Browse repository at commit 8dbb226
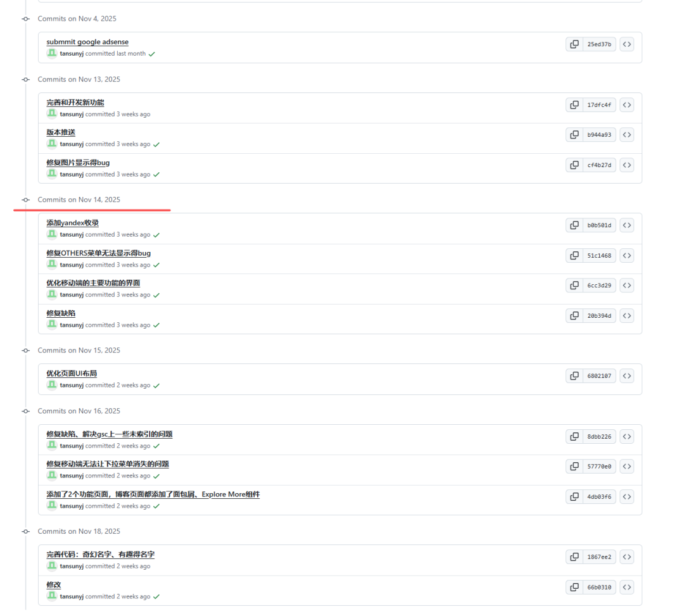 [x=627, y=436]
